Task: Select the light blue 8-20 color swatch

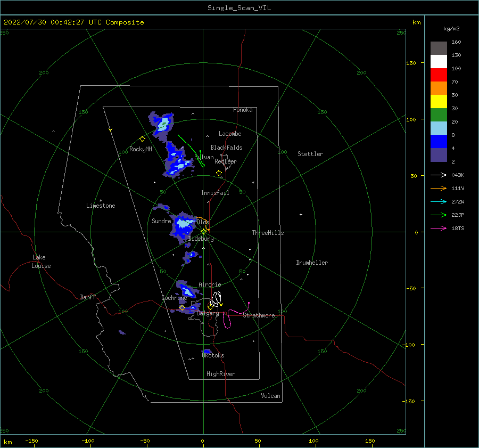Action: (439, 128)
